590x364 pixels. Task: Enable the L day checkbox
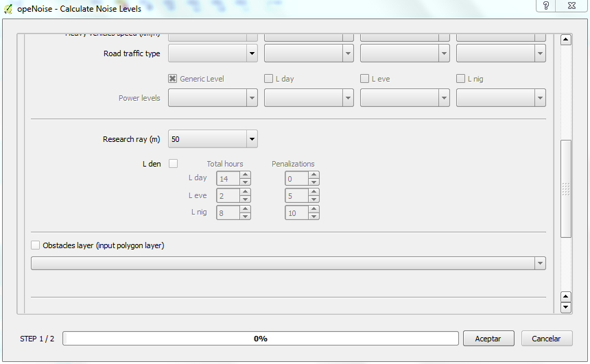269,79
